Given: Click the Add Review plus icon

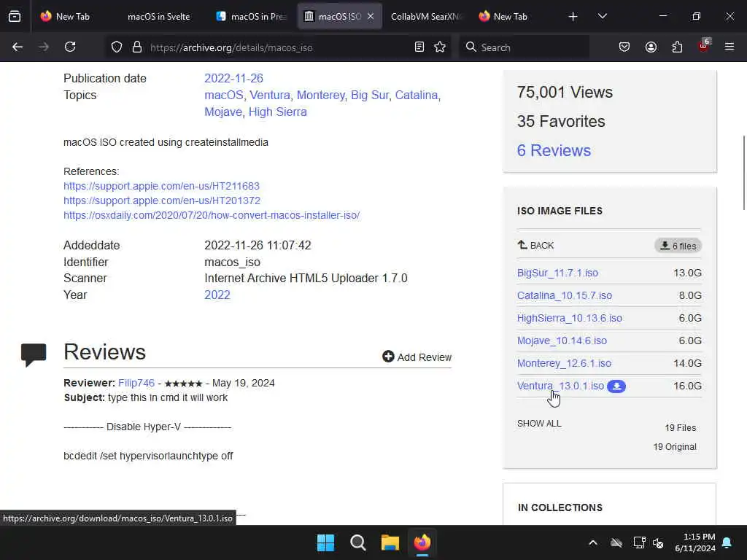Looking at the screenshot, I should tap(388, 356).
